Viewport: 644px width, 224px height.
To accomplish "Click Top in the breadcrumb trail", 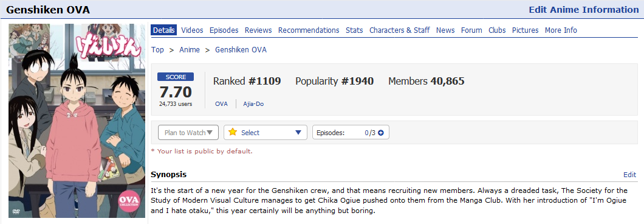I will click(x=157, y=50).
